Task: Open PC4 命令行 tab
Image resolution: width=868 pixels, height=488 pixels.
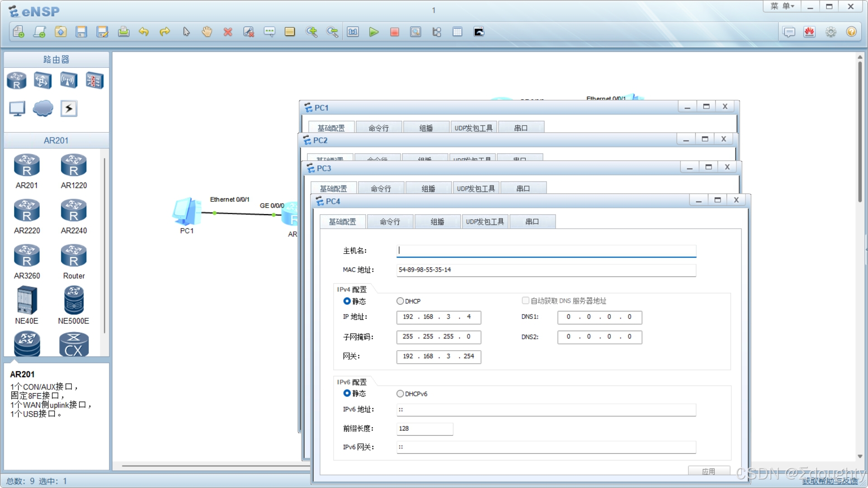Action: click(390, 221)
